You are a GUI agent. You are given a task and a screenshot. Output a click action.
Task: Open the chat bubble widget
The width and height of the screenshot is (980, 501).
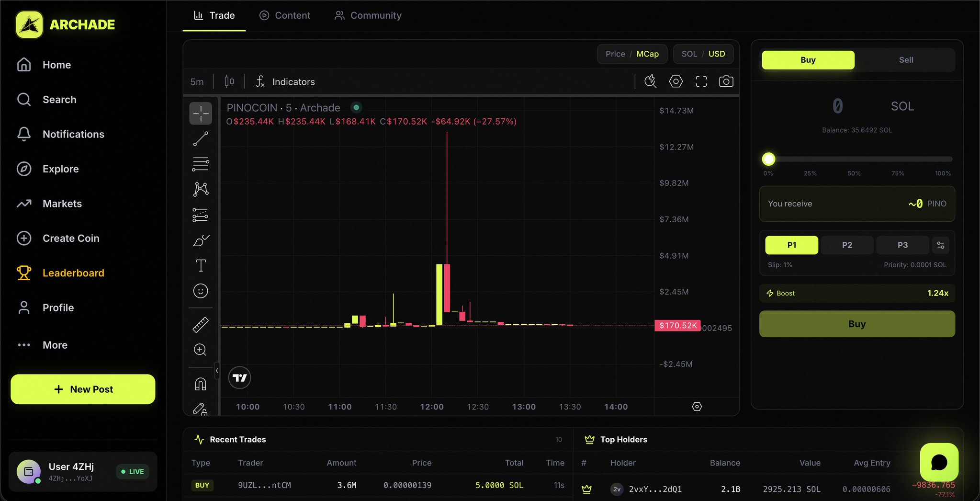(x=939, y=462)
